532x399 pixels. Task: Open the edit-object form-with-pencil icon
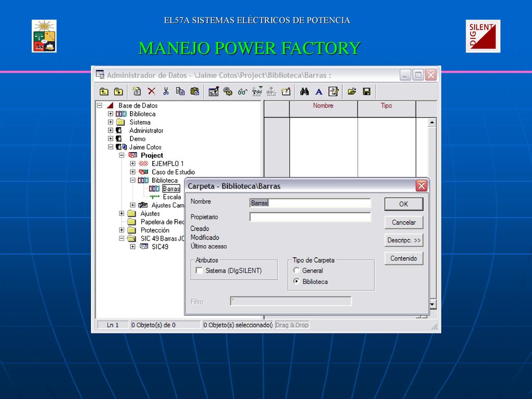pyautogui.click(x=214, y=91)
